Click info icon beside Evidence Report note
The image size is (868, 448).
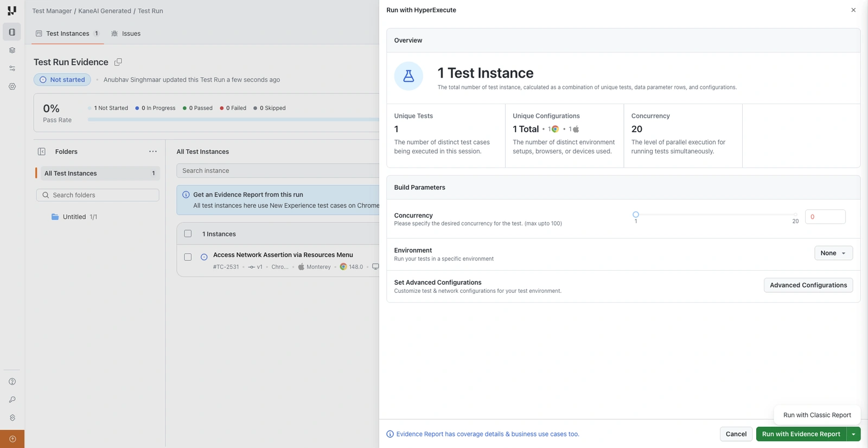point(390,434)
